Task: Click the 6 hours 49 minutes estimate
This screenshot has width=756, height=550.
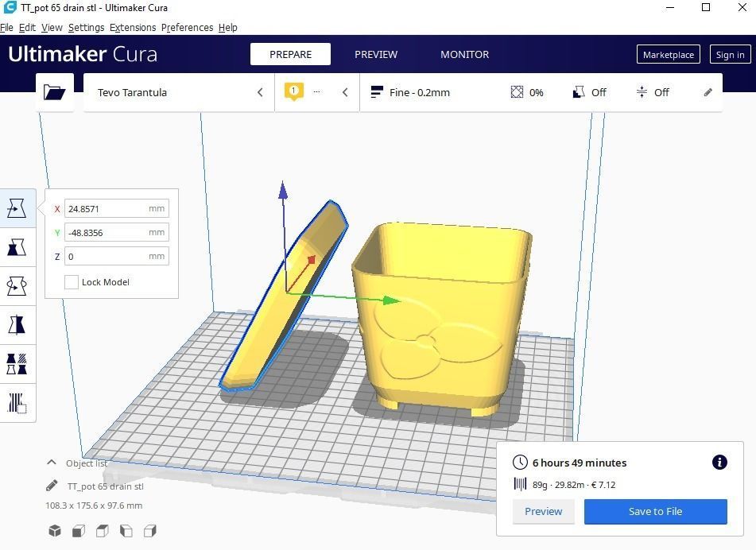Action: [x=579, y=463]
